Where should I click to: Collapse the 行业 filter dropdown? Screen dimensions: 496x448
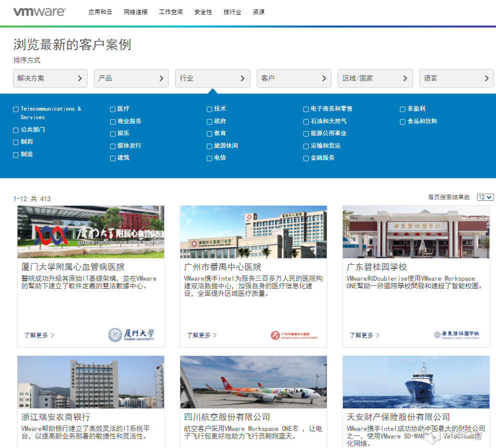pos(213,78)
